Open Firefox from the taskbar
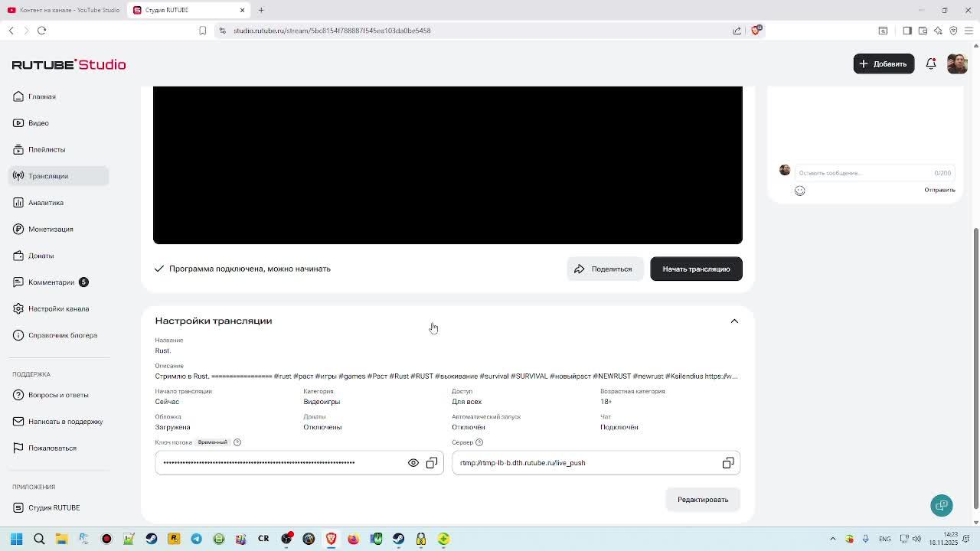 (353, 539)
